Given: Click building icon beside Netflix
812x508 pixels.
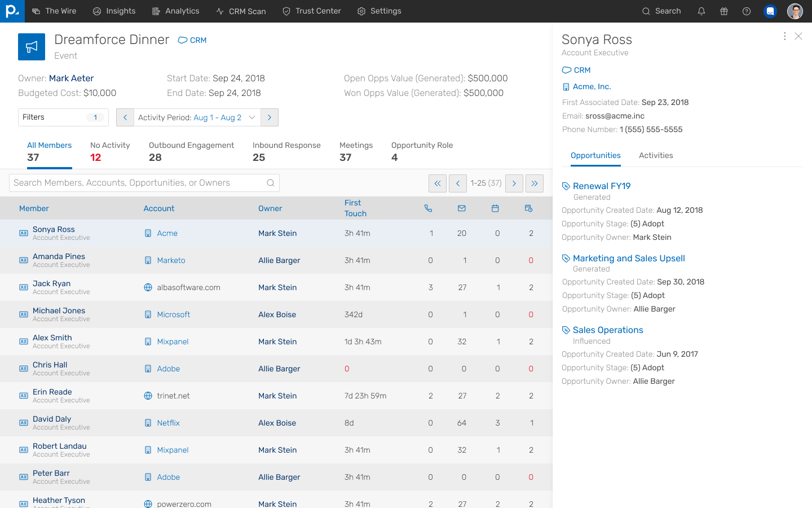Looking at the screenshot, I should click(x=148, y=423).
